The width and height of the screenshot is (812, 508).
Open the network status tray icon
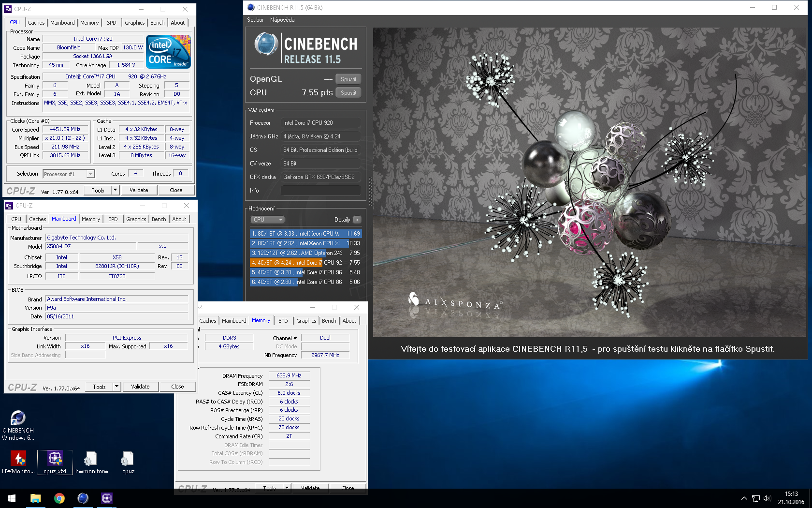tap(756, 498)
